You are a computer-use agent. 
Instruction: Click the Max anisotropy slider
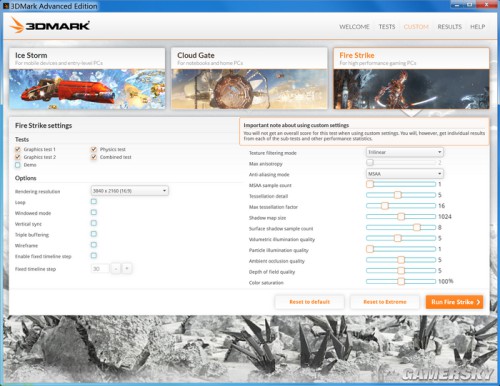point(401,162)
